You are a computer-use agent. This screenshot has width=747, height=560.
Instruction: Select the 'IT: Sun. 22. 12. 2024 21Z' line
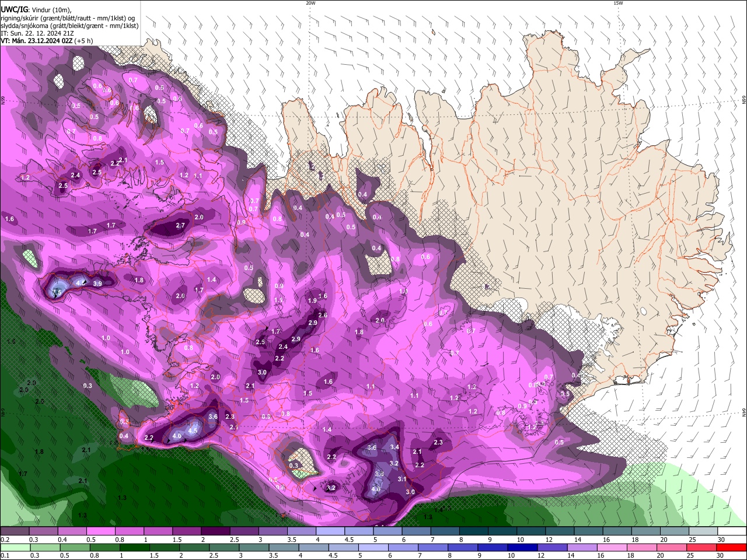point(37,33)
